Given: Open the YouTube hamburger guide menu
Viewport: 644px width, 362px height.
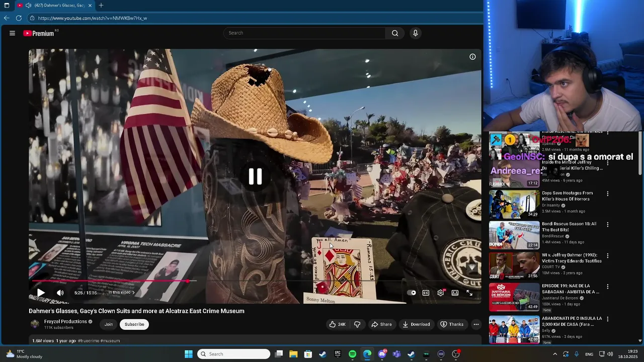Looking at the screenshot, I should [x=12, y=33].
